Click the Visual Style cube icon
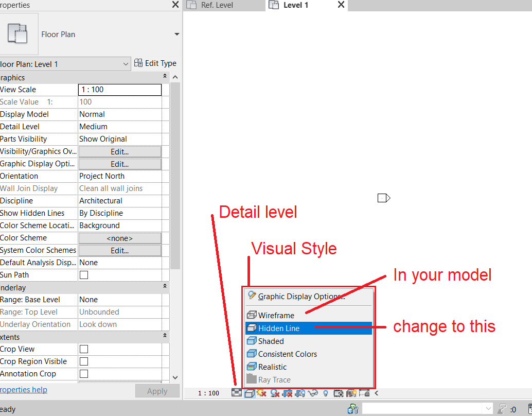The image size is (532, 416). (x=249, y=392)
